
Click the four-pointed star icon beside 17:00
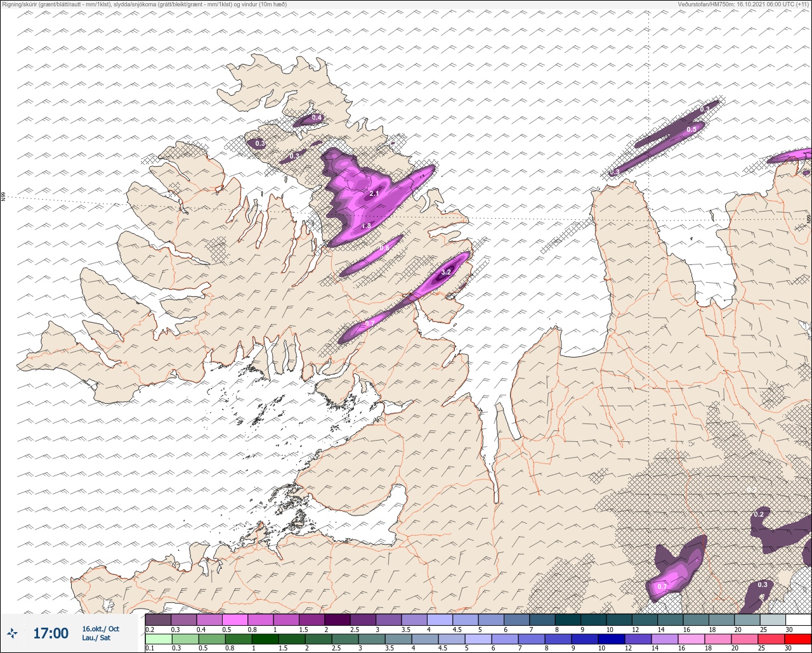click(x=13, y=633)
